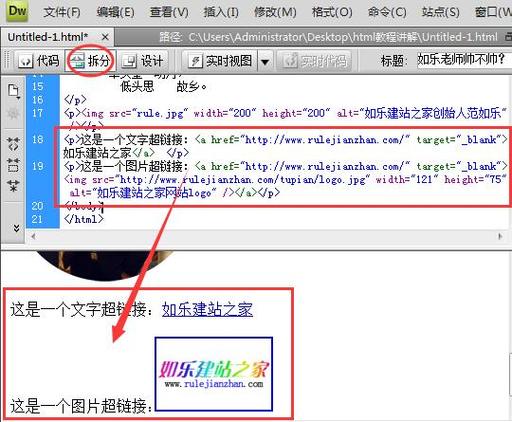Click the 标题 title input field
Image resolution: width=512 pixels, height=422 pixels.
tap(464, 60)
